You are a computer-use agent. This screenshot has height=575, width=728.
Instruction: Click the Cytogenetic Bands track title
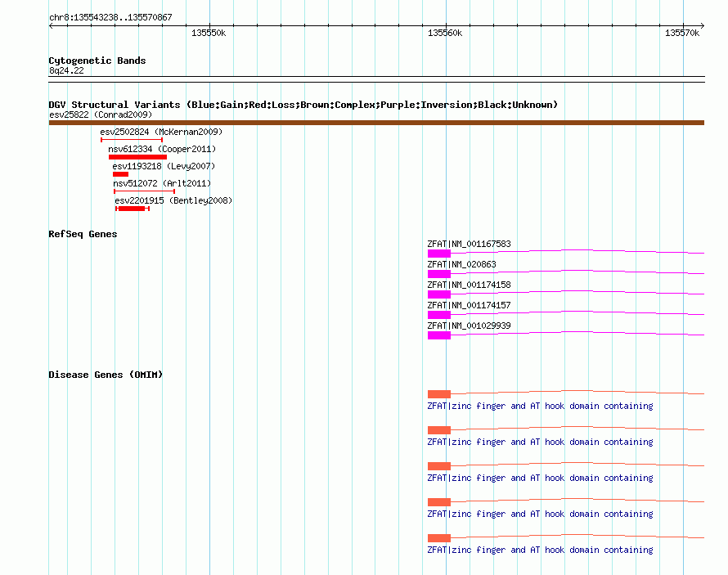[97, 61]
